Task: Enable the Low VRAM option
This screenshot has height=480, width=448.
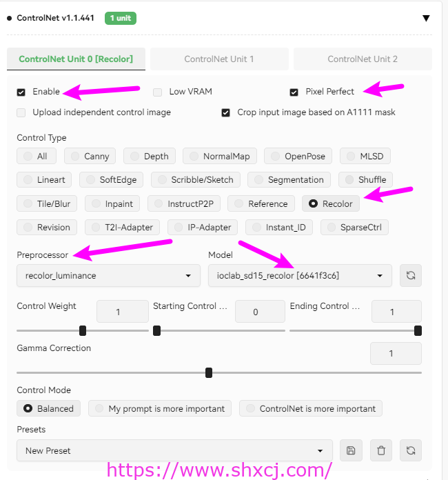Action: point(157,92)
